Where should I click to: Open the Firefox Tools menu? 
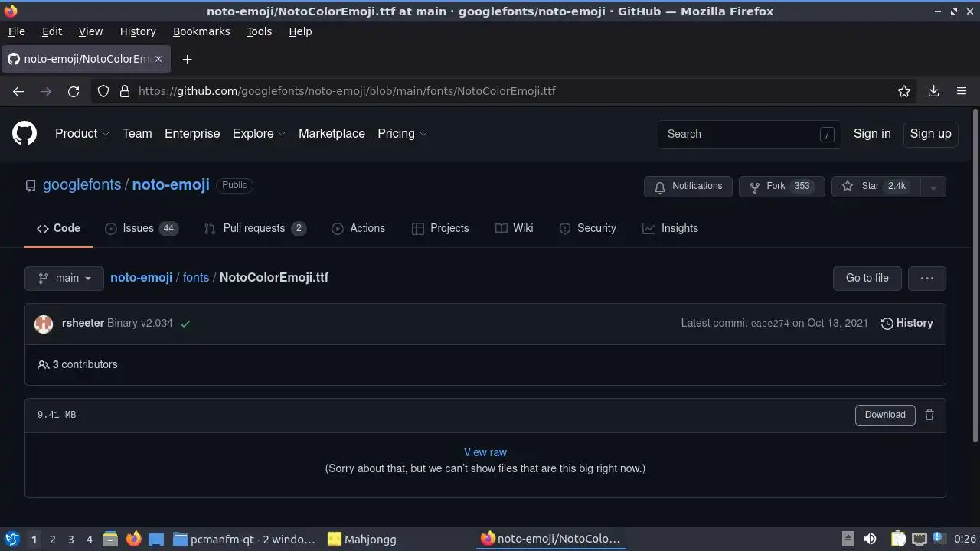point(259,31)
